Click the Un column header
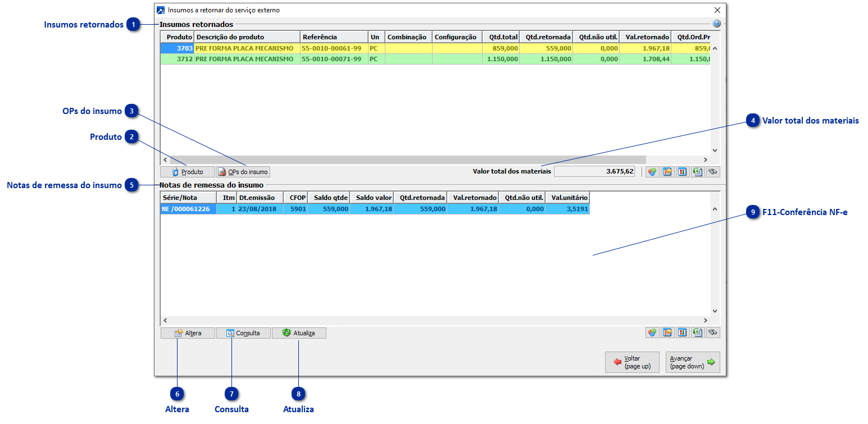This screenshot has width=868, height=424. coord(376,37)
